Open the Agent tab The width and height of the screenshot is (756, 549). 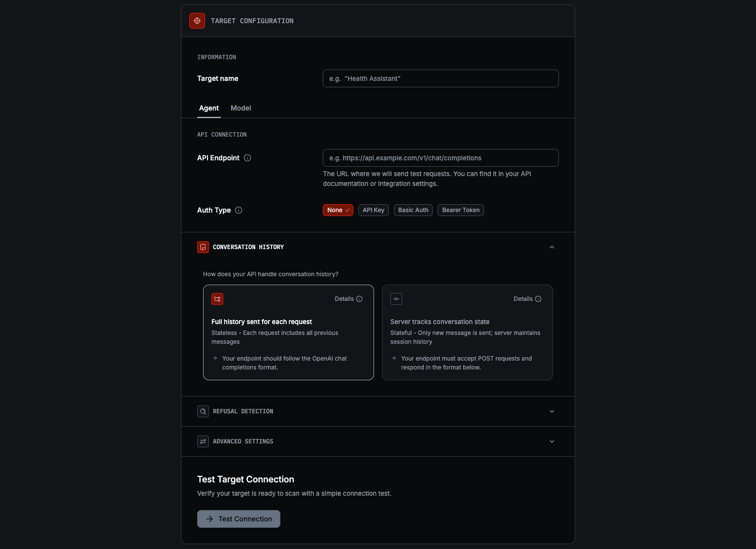click(209, 108)
